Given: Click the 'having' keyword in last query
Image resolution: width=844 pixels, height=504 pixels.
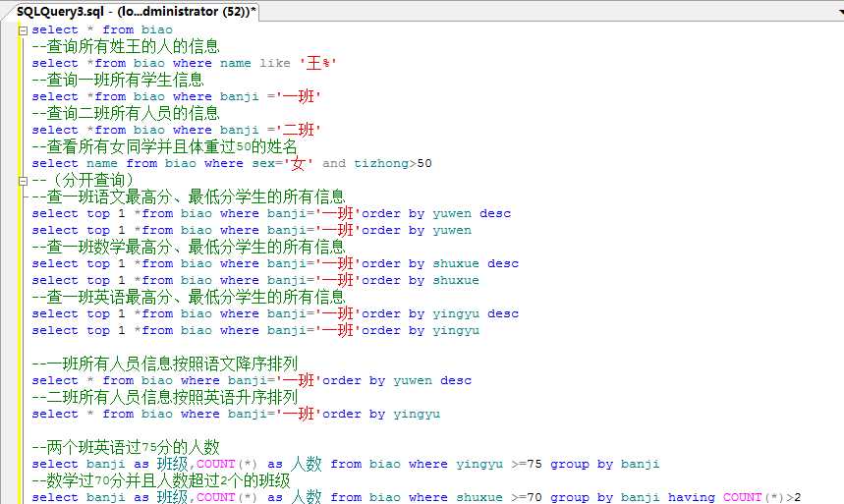Looking at the screenshot, I should pyautogui.click(x=692, y=497).
